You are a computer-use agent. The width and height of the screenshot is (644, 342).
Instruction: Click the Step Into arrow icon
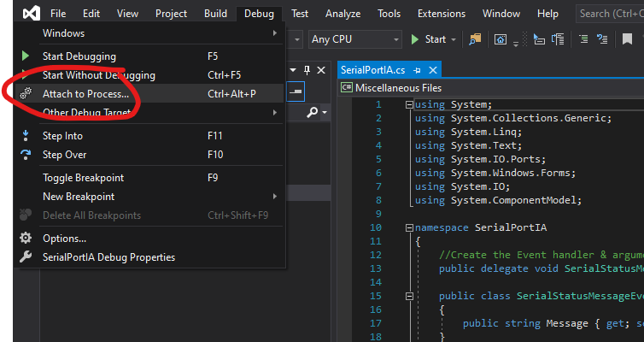(x=26, y=136)
